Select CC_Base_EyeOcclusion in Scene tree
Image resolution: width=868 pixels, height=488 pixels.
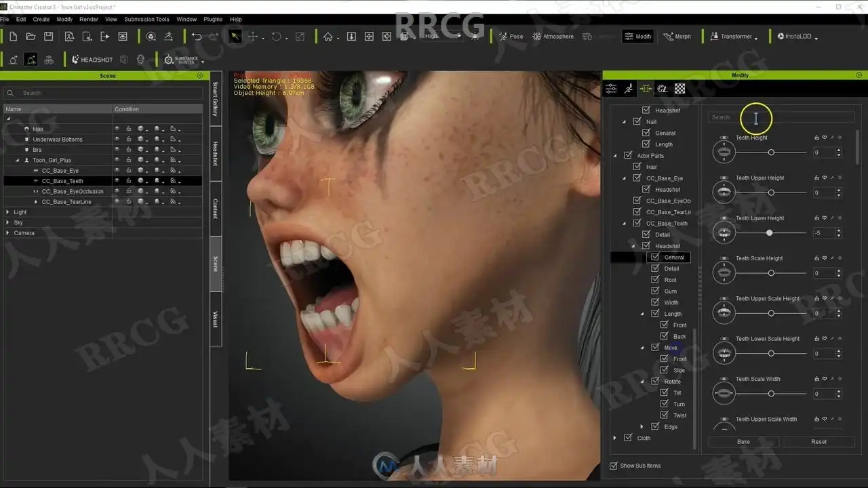(73, 192)
